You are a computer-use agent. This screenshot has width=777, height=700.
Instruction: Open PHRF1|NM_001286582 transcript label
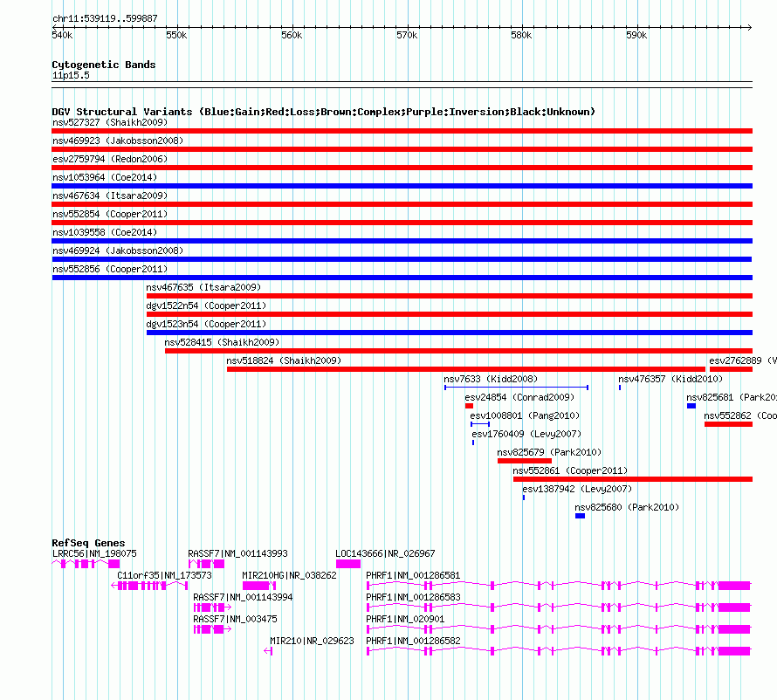(x=413, y=641)
